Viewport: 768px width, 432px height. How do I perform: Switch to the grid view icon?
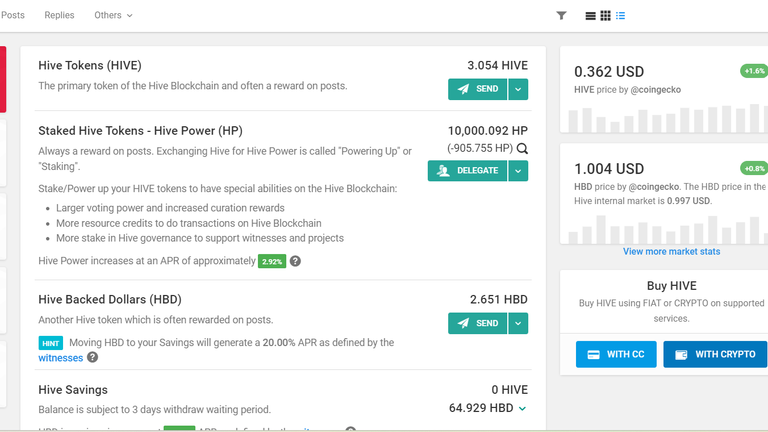[605, 16]
